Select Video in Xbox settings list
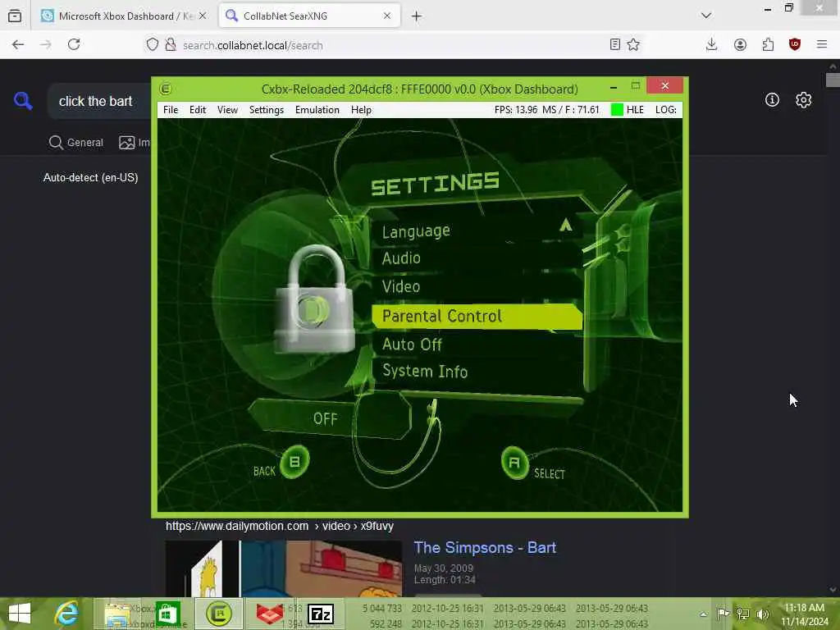The width and height of the screenshot is (840, 630). 400,286
